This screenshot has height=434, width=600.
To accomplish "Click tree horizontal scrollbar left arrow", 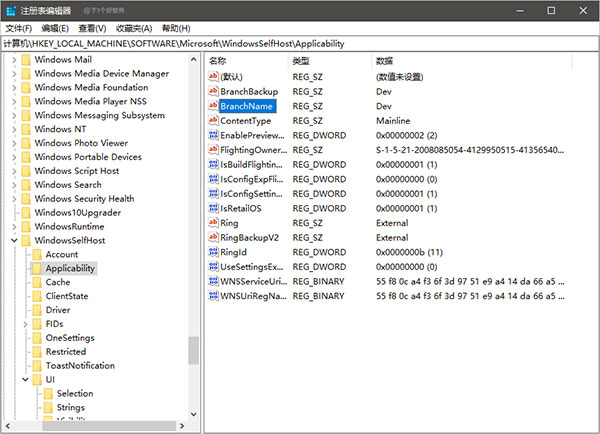I will 8,426.
